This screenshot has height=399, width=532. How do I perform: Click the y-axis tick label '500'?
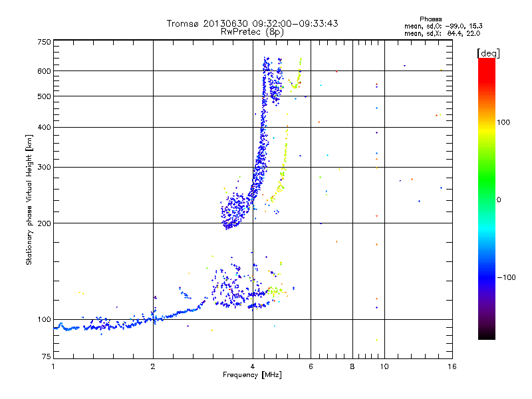[x=44, y=96]
